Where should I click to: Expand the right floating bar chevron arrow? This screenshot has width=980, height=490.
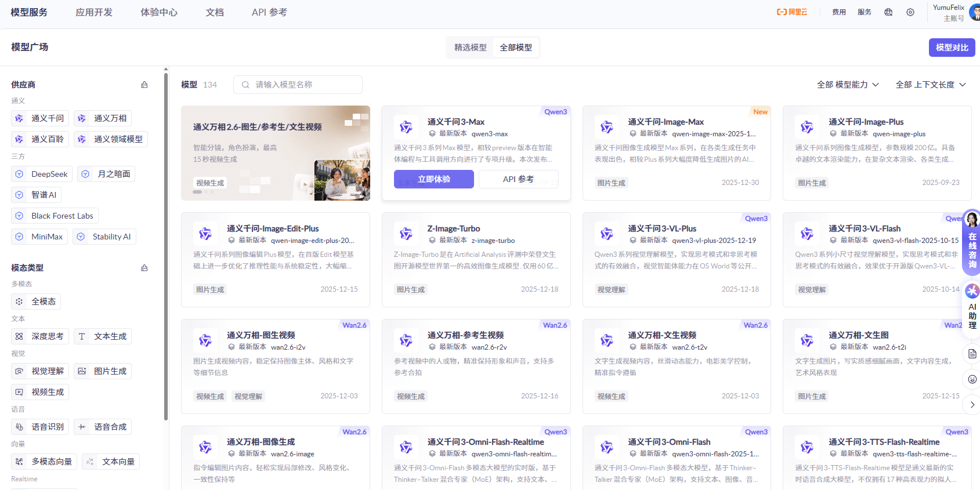(972, 405)
